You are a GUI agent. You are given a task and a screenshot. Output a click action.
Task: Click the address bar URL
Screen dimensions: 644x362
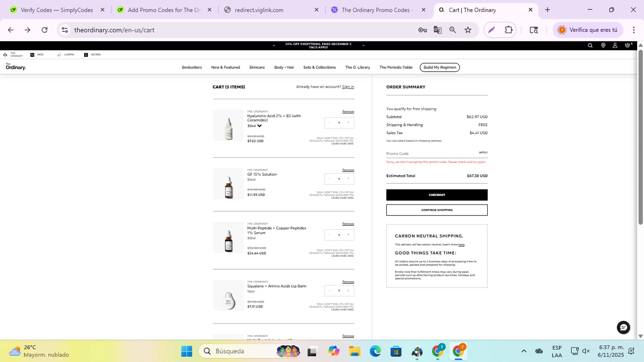coord(114,30)
